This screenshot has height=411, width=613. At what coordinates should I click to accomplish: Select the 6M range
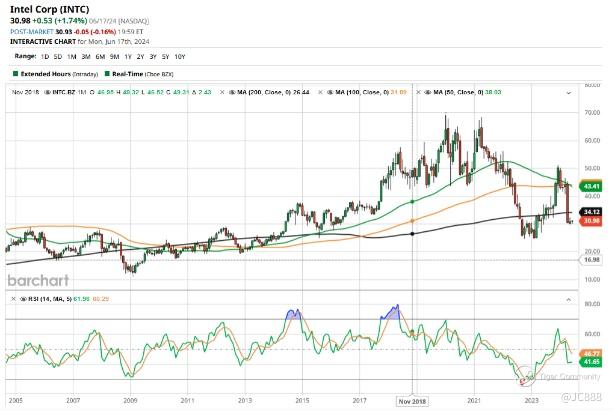(x=100, y=57)
